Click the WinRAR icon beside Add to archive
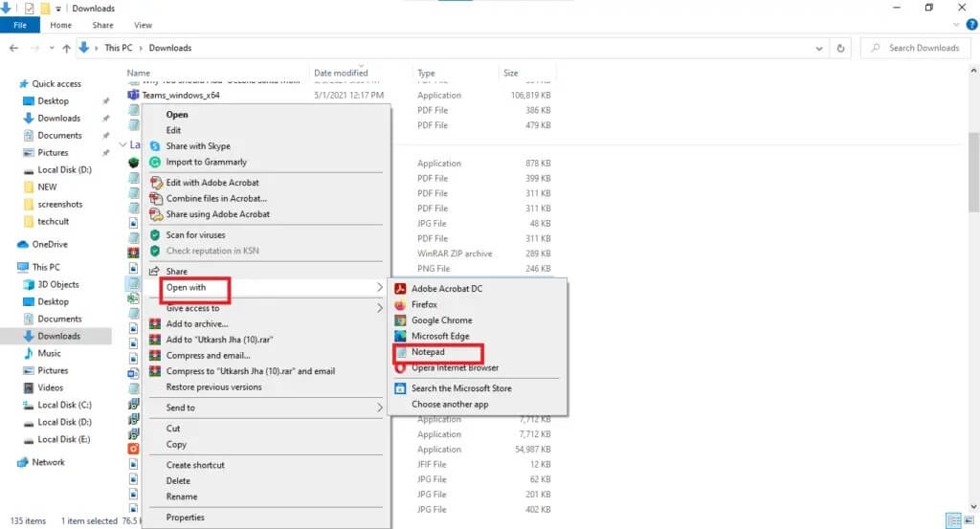 point(155,324)
